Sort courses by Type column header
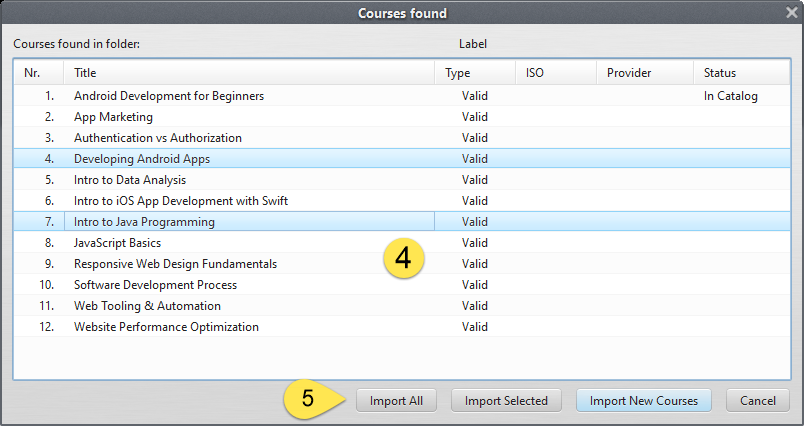Viewport: 804px width, 426px height. [x=474, y=73]
